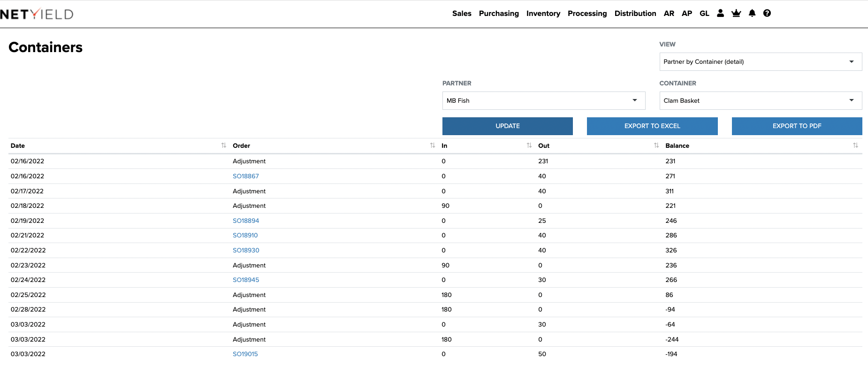Open the help question mark icon
The height and width of the screenshot is (366, 868).
pyautogui.click(x=767, y=13)
